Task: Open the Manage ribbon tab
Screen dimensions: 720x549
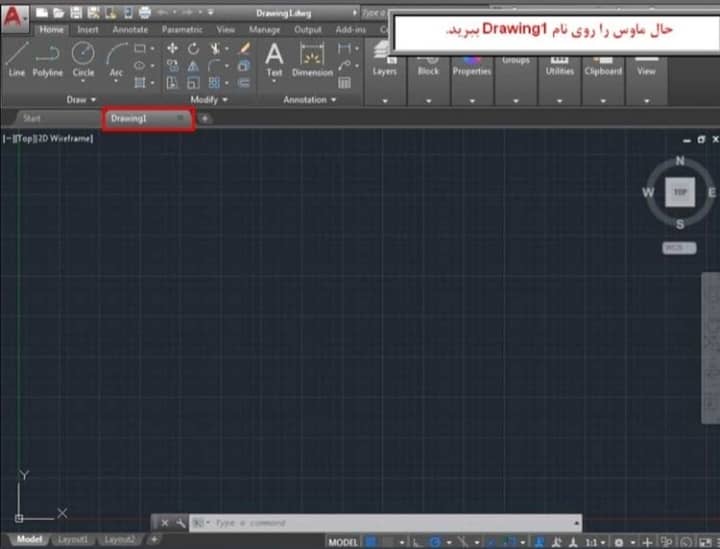Action: point(264,29)
